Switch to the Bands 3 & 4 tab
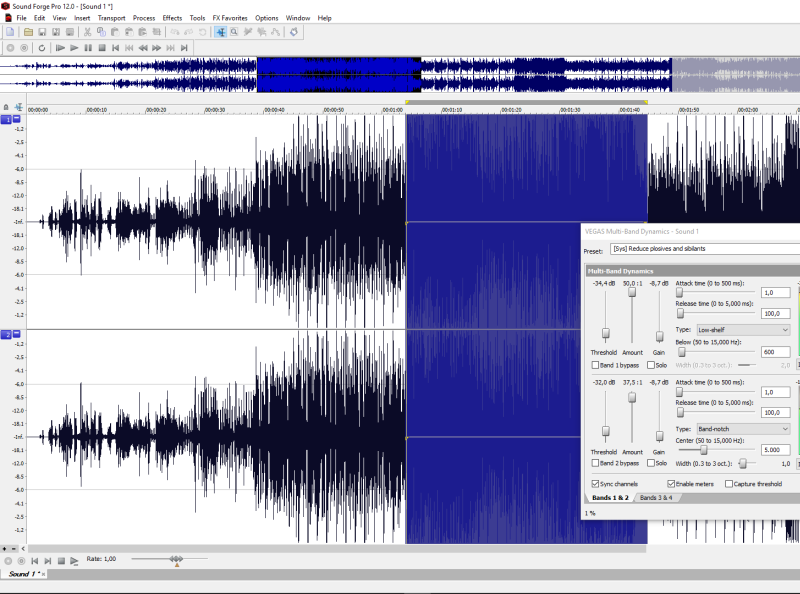The height and width of the screenshot is (594, 800). pos(656,497)
